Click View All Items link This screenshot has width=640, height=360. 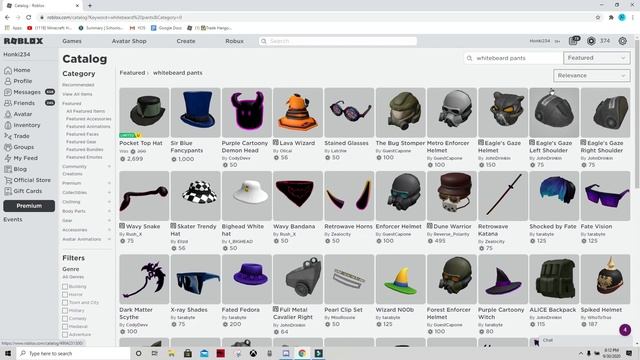tap(77, 94)
